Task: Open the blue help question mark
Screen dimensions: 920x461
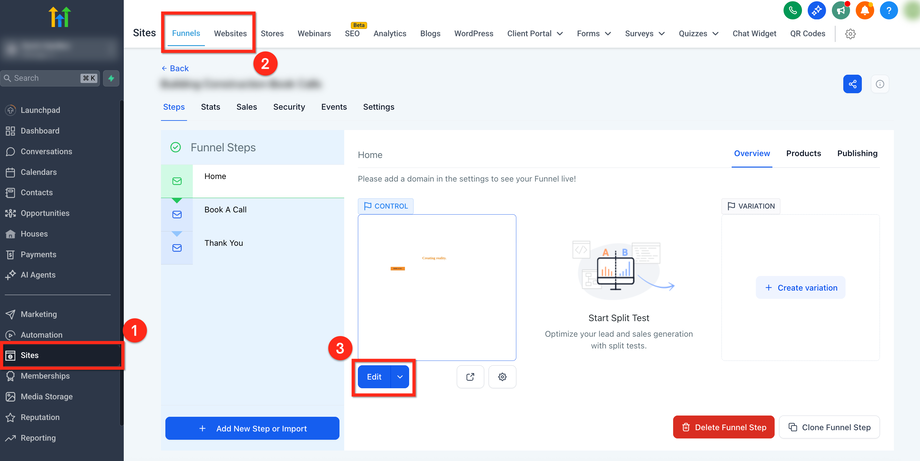Action: point(888,11)
